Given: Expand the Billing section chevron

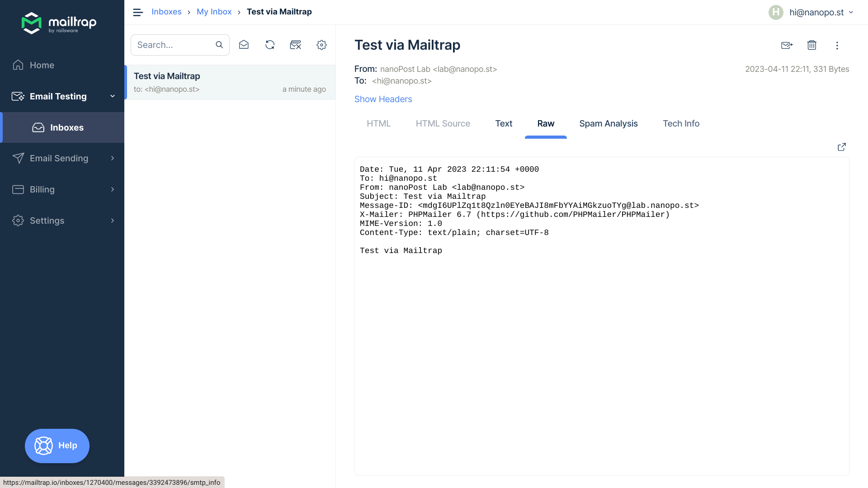Looking at the screenshot, I should tap(113, 189).
